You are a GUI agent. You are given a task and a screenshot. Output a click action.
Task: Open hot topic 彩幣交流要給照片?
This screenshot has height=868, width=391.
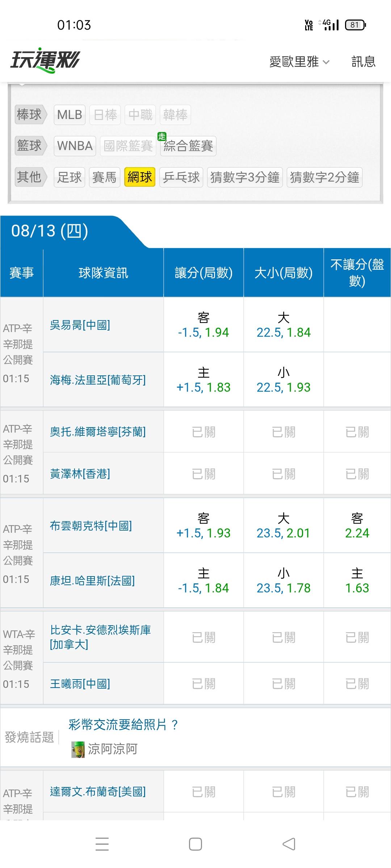(x=123, y=725)
